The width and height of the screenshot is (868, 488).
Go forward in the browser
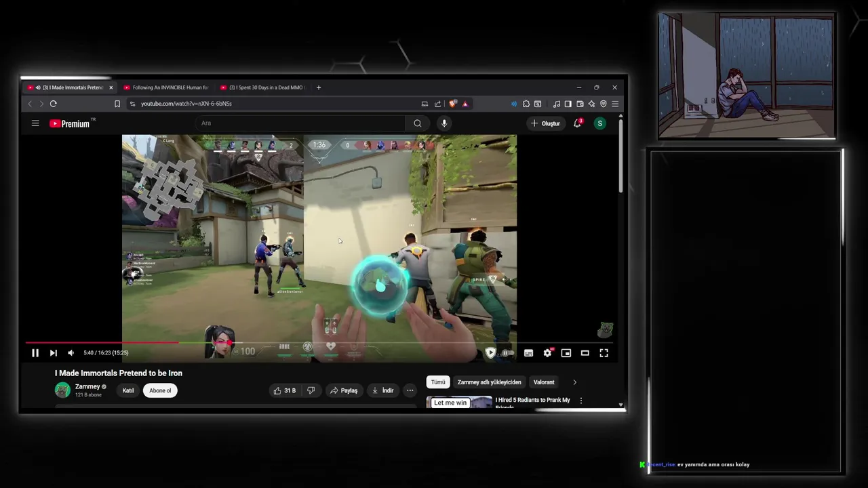(41, 104)
